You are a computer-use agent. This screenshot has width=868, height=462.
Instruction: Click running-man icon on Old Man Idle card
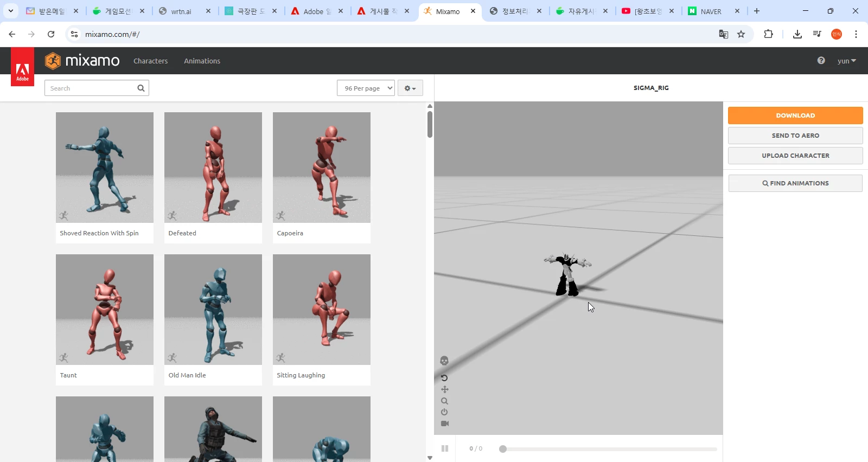pos(173,358)
